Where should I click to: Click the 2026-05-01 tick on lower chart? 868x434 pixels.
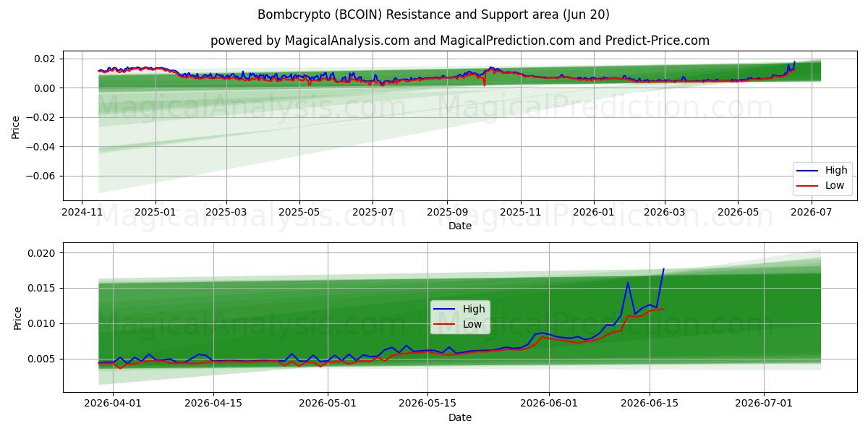328,405
